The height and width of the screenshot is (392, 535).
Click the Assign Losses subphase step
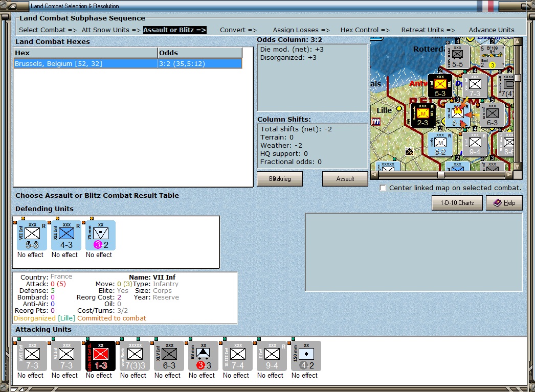point(301,30)
